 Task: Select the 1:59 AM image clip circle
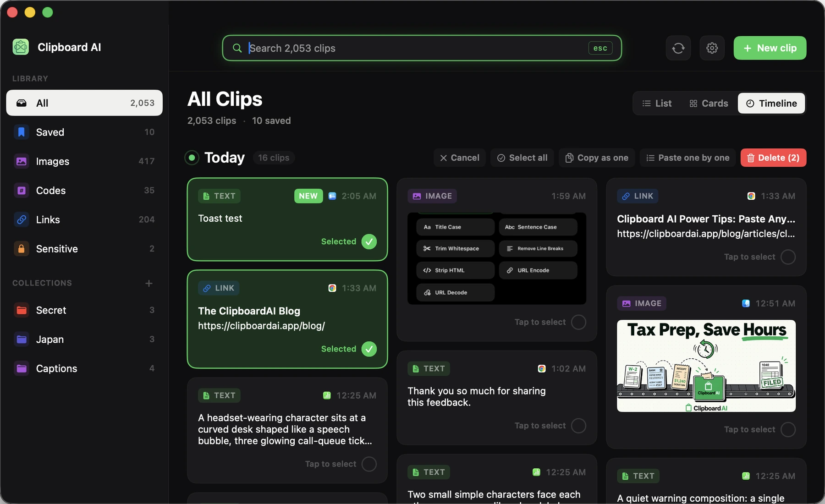click(x=578, y=322)
